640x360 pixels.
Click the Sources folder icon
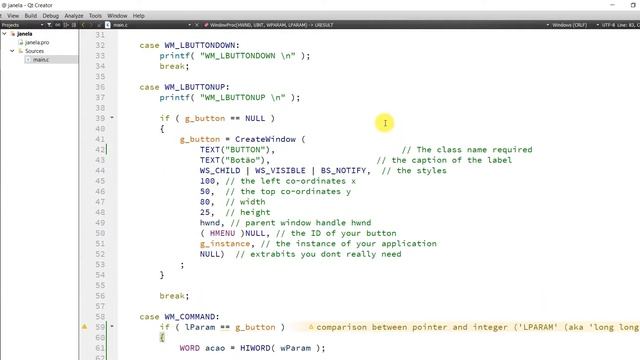point(20,51)
